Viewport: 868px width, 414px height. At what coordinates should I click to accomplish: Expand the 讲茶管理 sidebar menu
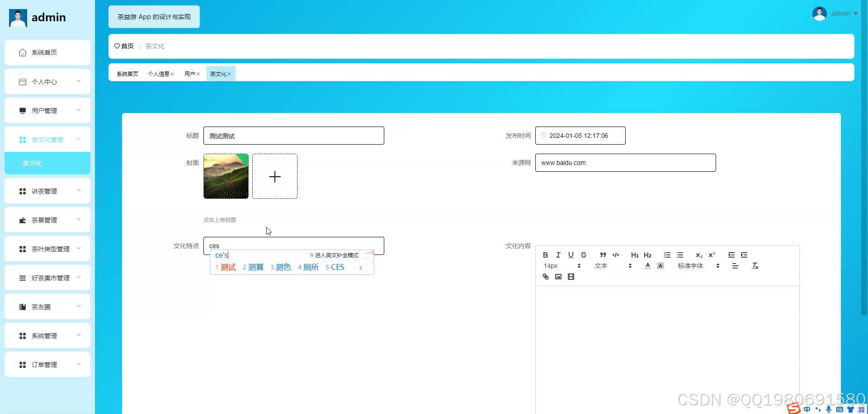[x=47, y=191]
